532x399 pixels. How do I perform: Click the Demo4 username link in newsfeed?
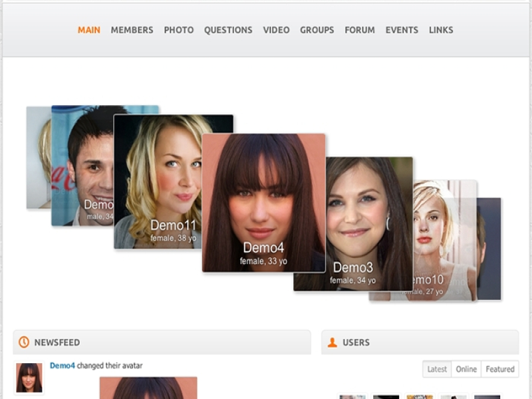[63, 366]
